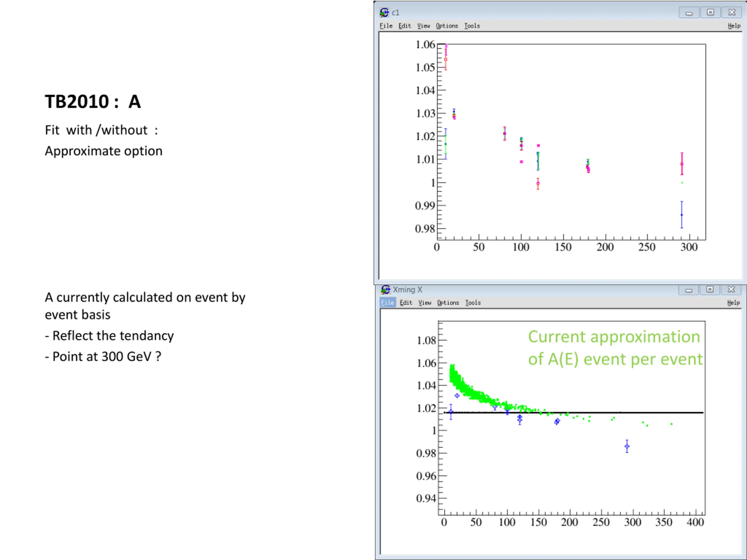Click the 0.94 y-axis label in lower plot
The image size is (747, 560).
click(x=426, y=498)
